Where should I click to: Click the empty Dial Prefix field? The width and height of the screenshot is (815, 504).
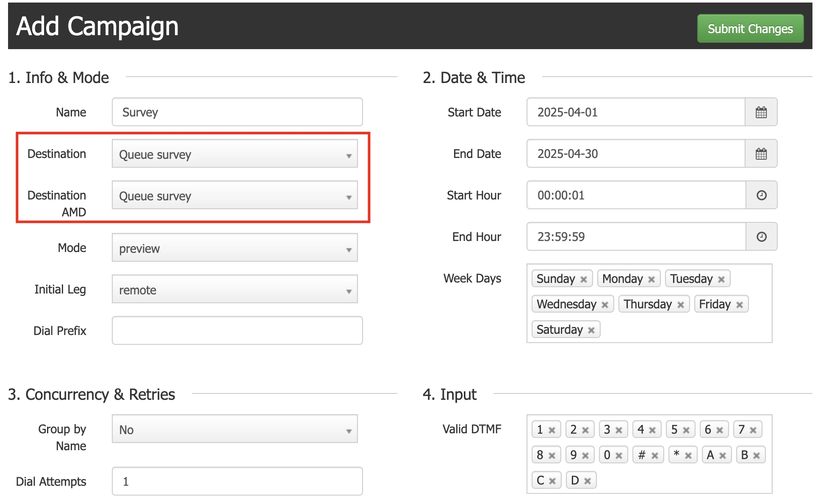pyautogui.click(x=237, y=330)
